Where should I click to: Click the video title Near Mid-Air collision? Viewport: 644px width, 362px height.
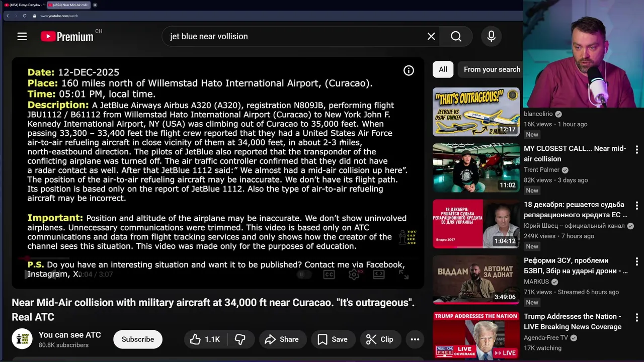click(x=213, y=310)
